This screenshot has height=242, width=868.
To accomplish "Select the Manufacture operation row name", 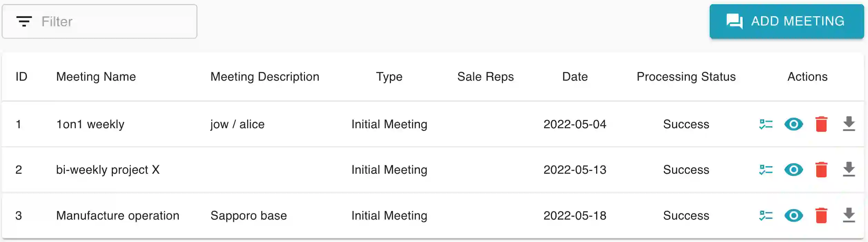I will click(118, 215).
